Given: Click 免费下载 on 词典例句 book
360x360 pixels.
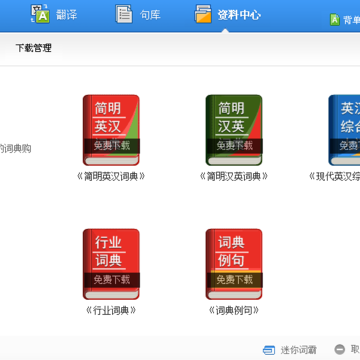Looking at the screenshot, I should [235, 280].
